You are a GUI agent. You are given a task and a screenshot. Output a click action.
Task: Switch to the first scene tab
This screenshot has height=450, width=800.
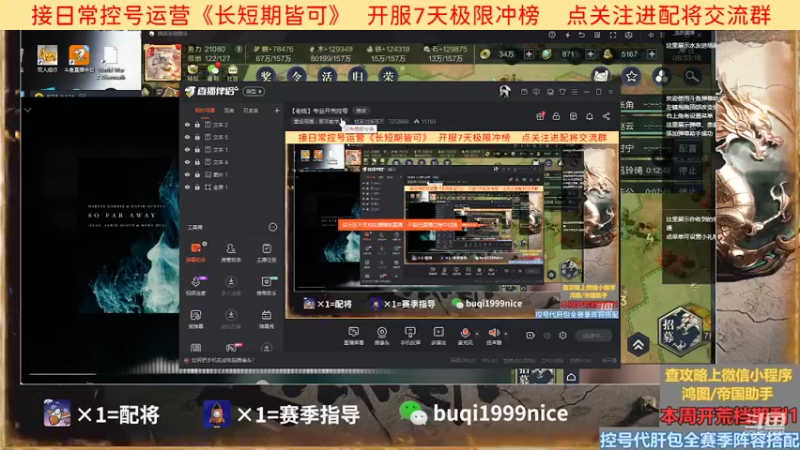tap(205, 110)
